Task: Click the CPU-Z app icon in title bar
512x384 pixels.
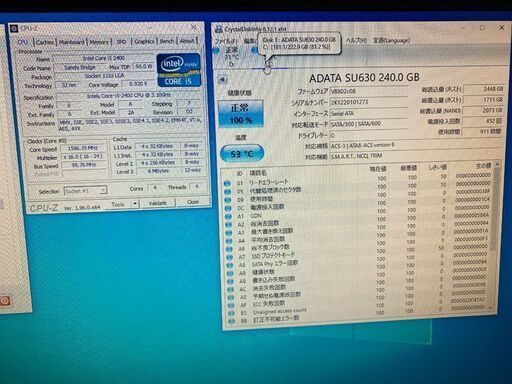Action: [14, 29]
